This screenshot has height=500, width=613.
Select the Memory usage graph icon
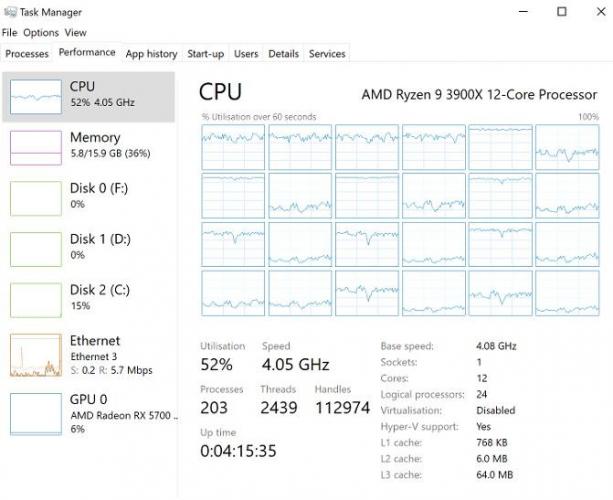(x=36, y=147)
